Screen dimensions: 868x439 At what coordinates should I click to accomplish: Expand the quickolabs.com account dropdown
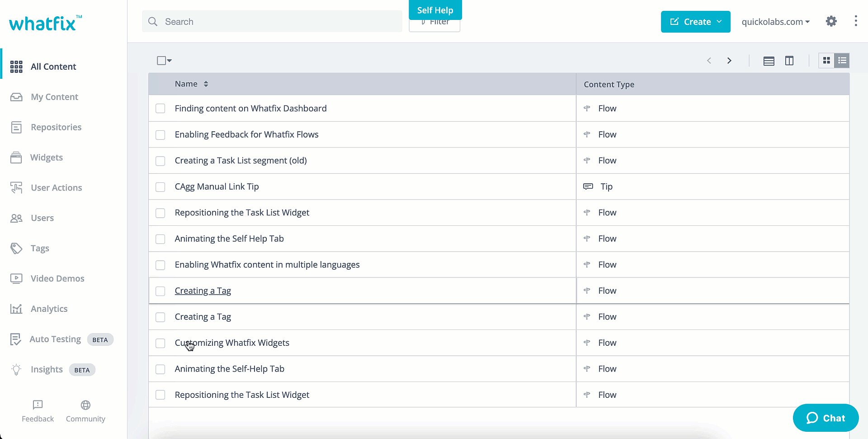tap(776, 22)
